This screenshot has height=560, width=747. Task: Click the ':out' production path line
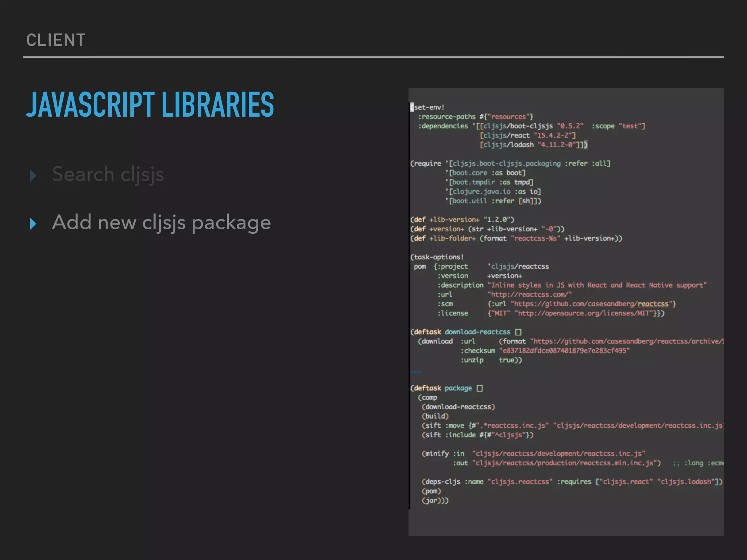pos(557,463)
